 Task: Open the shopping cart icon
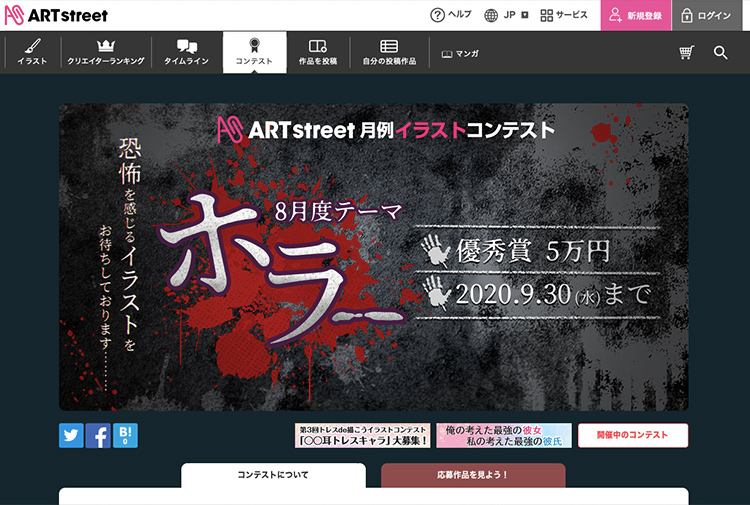(x=686, y=52)
